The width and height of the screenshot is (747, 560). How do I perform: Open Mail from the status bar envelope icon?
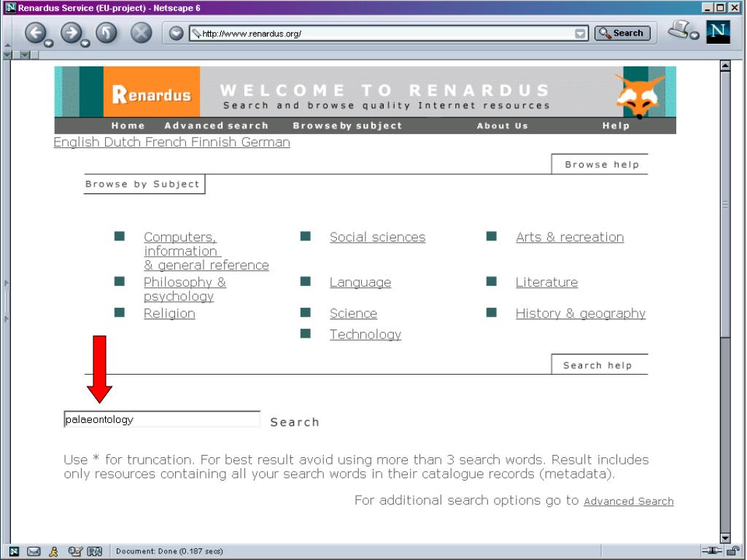click(34, 551)
